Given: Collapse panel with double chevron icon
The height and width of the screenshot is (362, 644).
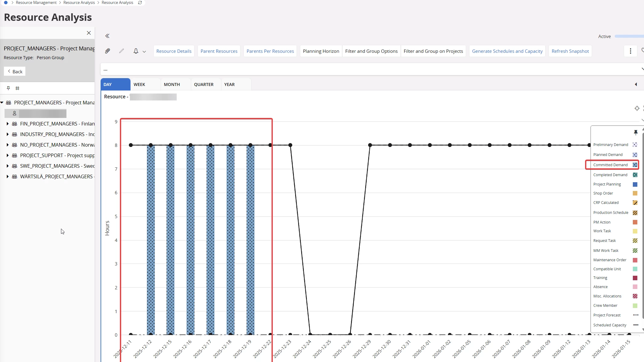Looking at the screenshot, I should (107, 36).
